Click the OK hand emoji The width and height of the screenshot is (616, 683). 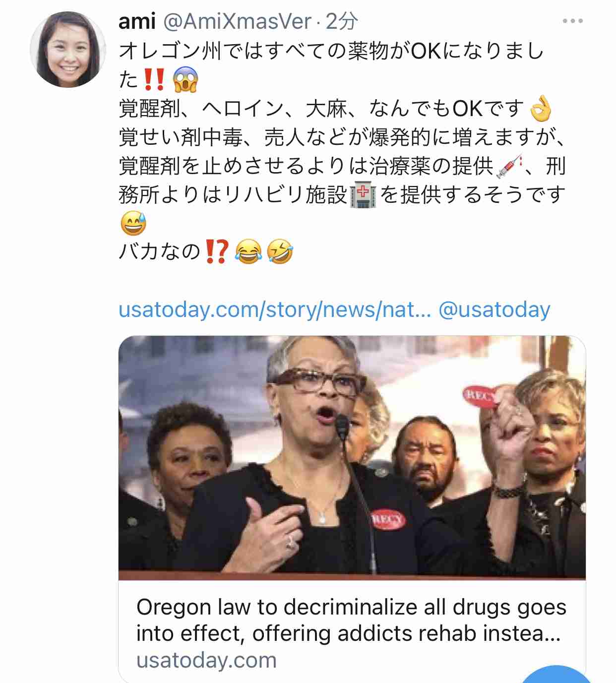tap(541, 108)
